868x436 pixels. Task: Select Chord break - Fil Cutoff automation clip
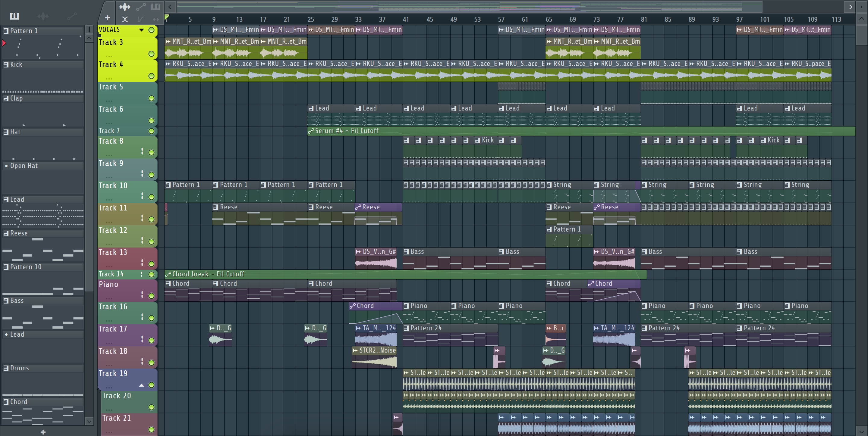click(x=405, y=274)
